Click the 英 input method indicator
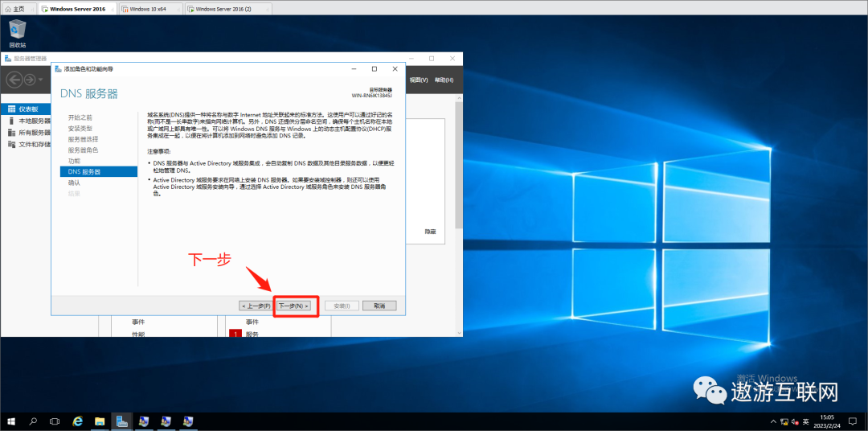Screen dimensions: 868x431 pos(806,421)
